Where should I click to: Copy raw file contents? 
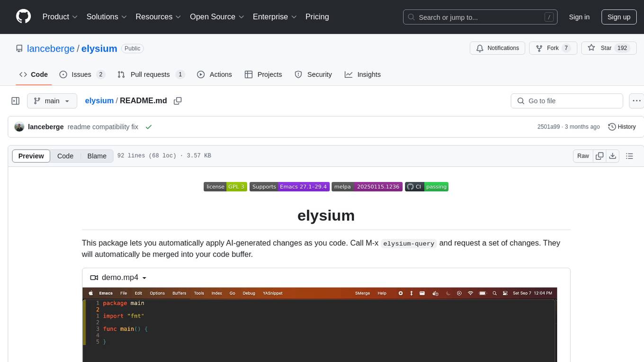[x=599, y=156]
